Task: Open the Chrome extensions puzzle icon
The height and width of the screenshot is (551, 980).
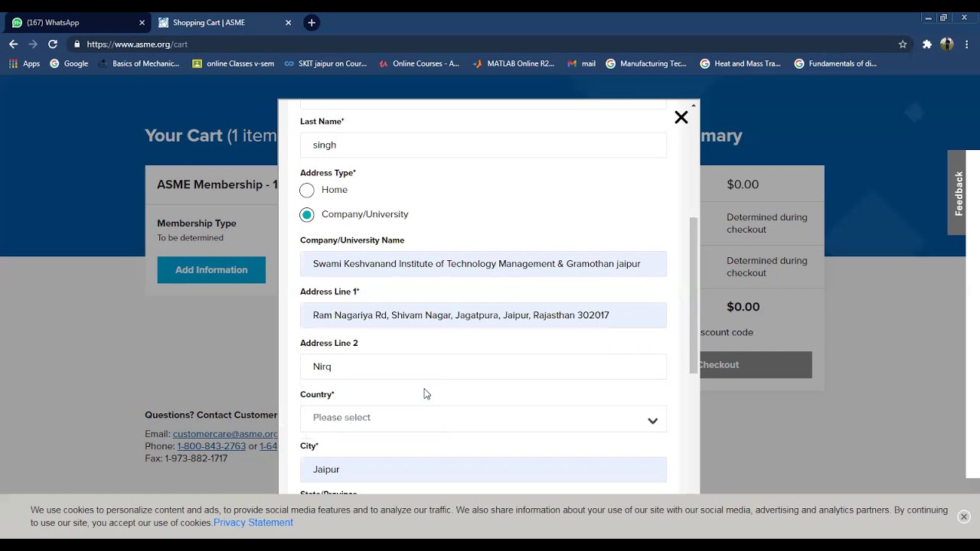Action: pyautogui.click(x=926, y=44)
